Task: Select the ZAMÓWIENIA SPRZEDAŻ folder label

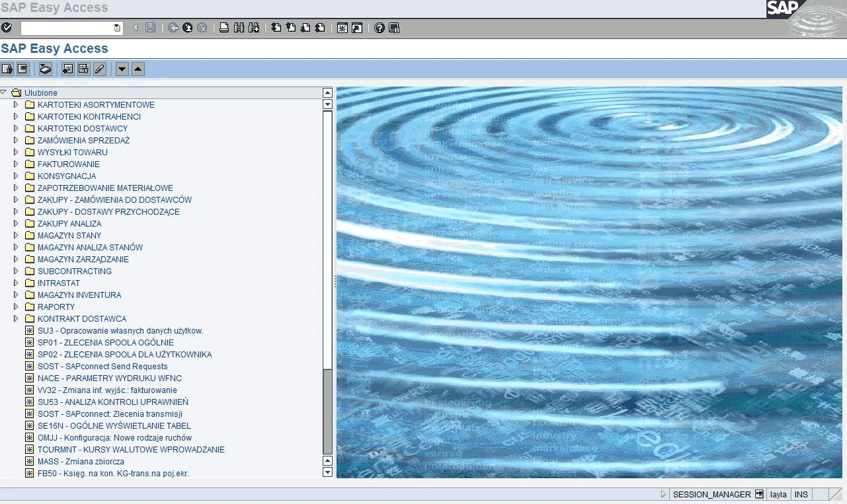Action: (x=84, y=140)
